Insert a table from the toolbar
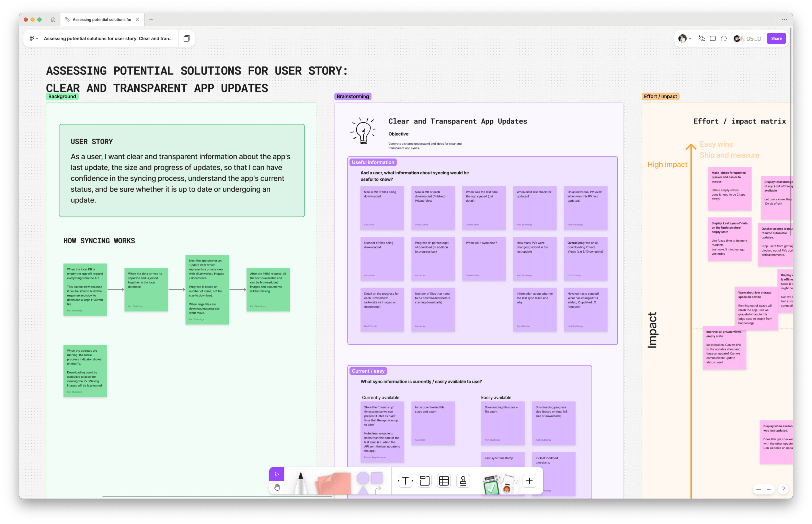This screenshot has width=812, height=524. point(444,481)
